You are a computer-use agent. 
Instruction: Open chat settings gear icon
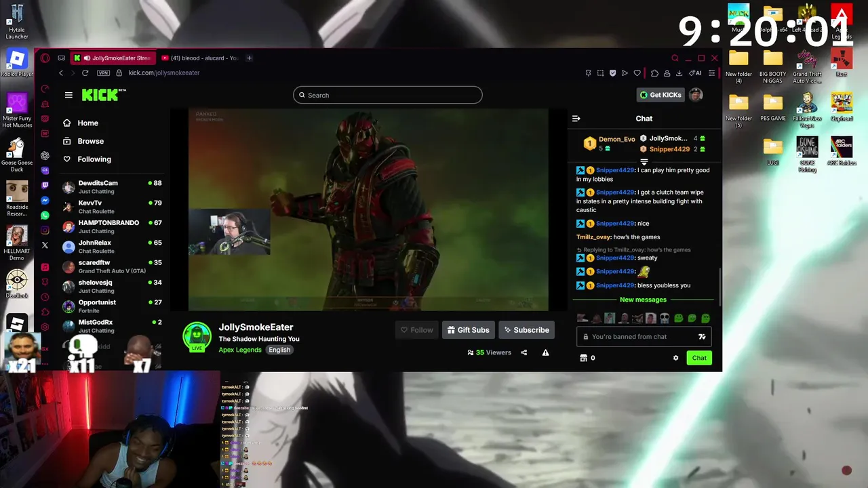[x=675, y=358]
